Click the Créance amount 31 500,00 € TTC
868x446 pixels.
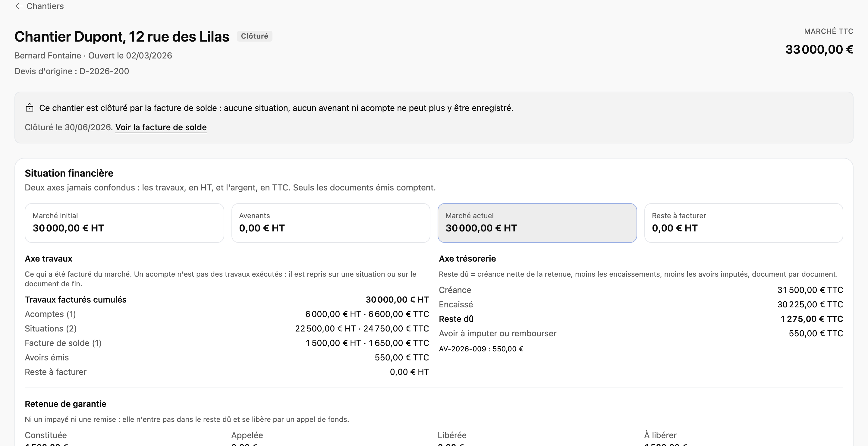810,290
